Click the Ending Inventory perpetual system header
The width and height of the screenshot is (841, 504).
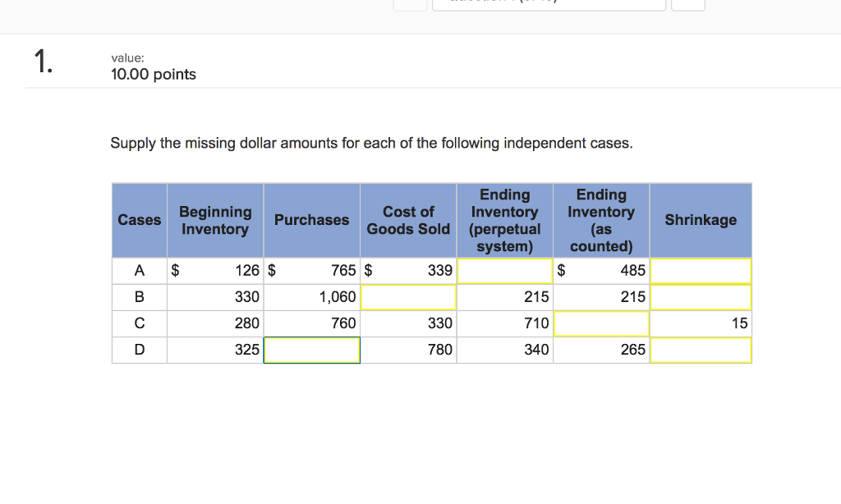click(x=504, y=220)
